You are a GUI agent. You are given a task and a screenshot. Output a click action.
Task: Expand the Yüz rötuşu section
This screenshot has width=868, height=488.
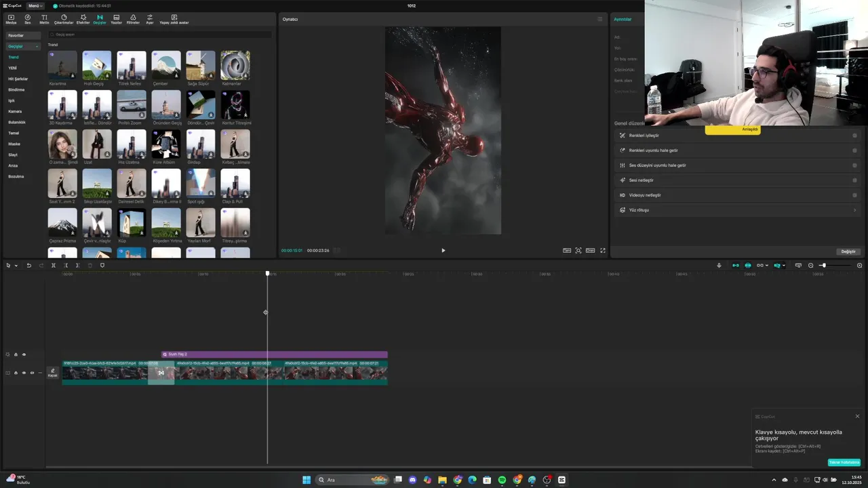tap(854, 210)
